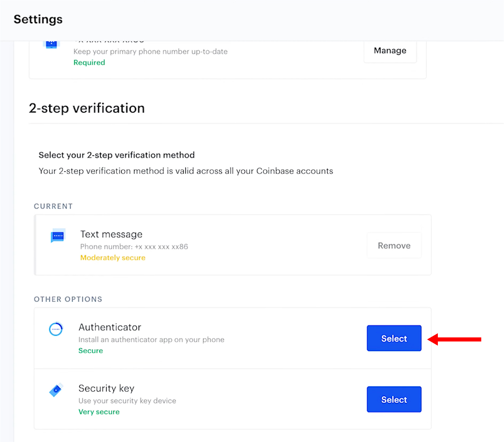Click the Authenticator circular icon
The width and height of the screenshot is (504, 442).
(x=56, y=329)
